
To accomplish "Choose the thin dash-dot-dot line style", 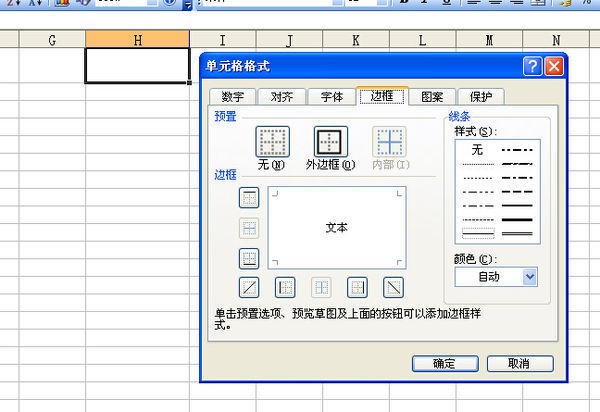I will (x=478, y=192).
